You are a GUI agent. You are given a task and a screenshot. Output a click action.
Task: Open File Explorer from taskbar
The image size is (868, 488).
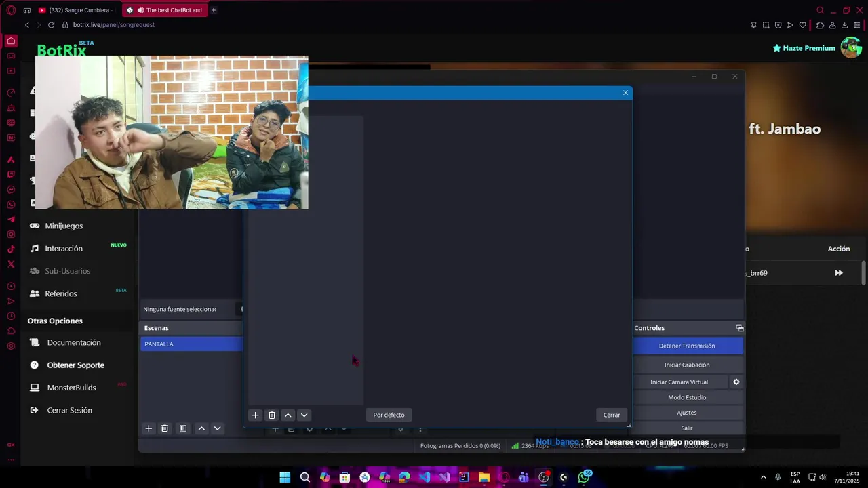(x=484, y=477)
